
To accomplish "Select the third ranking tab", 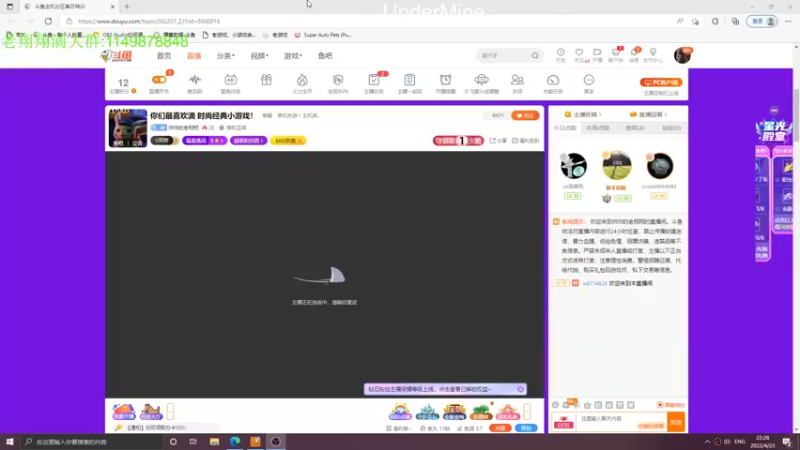I will [x=635, y=128].
